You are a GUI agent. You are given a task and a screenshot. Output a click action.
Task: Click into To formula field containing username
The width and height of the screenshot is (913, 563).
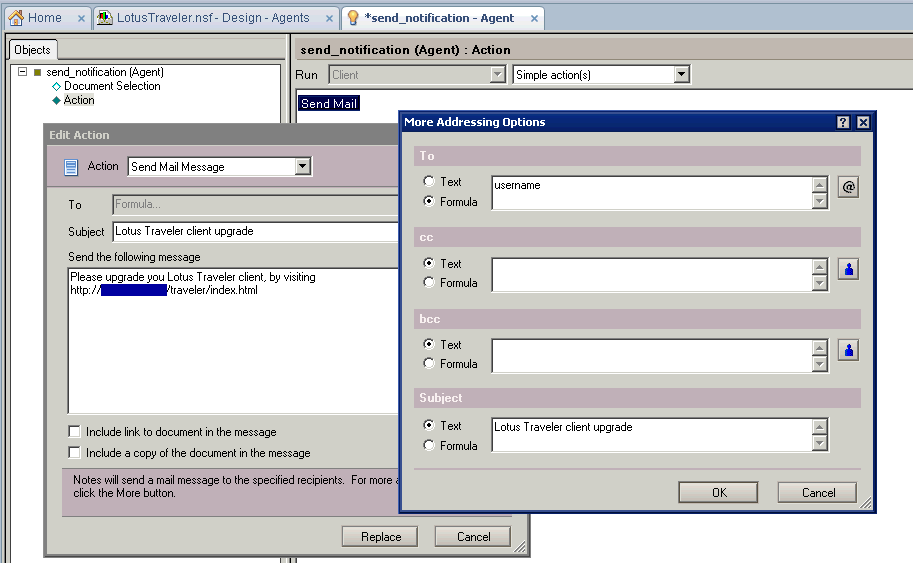coord(652,193)
